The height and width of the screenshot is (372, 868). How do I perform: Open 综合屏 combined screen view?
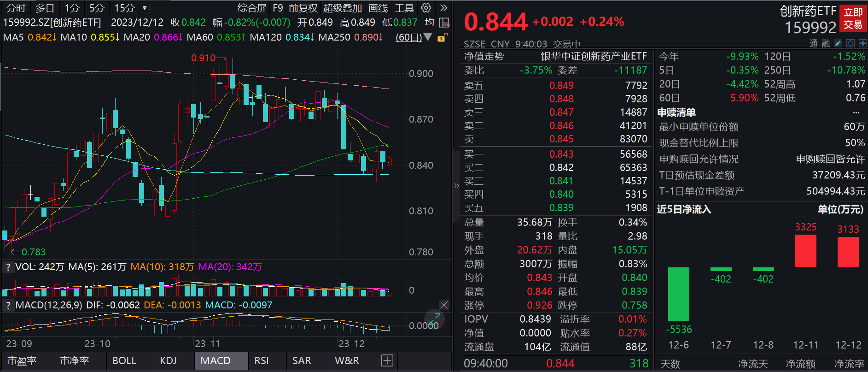click(x=252, y=8)
